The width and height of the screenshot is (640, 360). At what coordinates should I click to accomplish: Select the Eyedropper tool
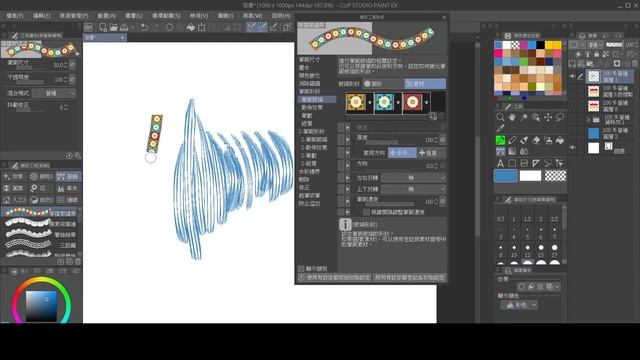(500, 128)
